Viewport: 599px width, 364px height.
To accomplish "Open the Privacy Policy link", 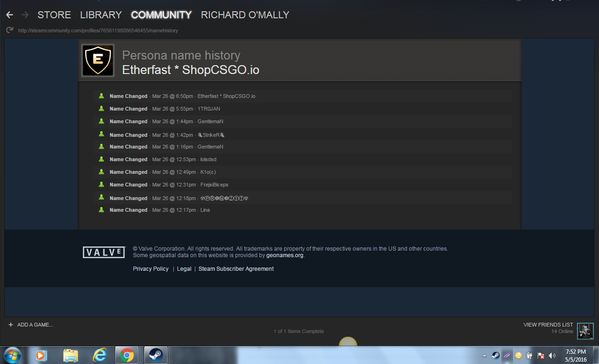I will tap(151, 269).
